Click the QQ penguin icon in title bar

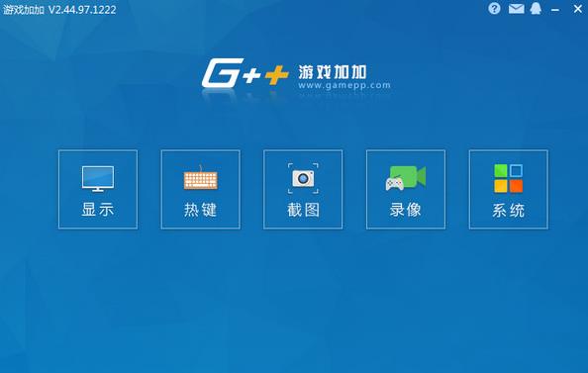pyautogui.click(x=536, y=9)
